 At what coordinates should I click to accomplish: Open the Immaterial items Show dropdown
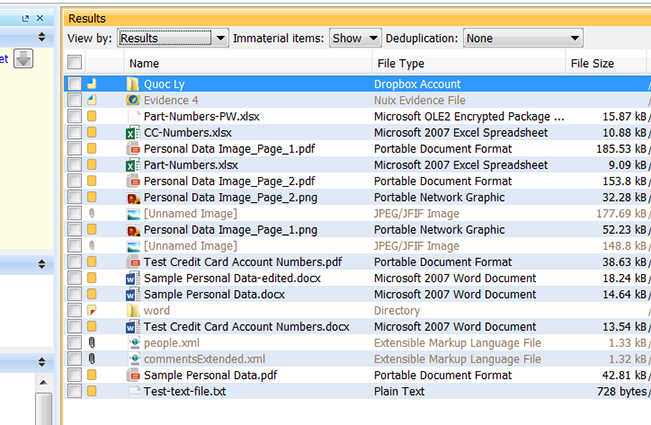pyautogui.click(x=356, y=38)
